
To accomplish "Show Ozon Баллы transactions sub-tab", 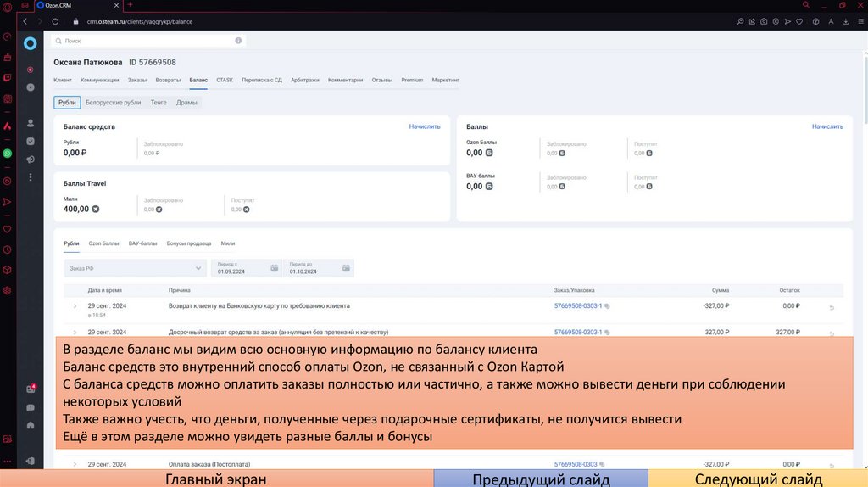I will [x=103, y=243].
